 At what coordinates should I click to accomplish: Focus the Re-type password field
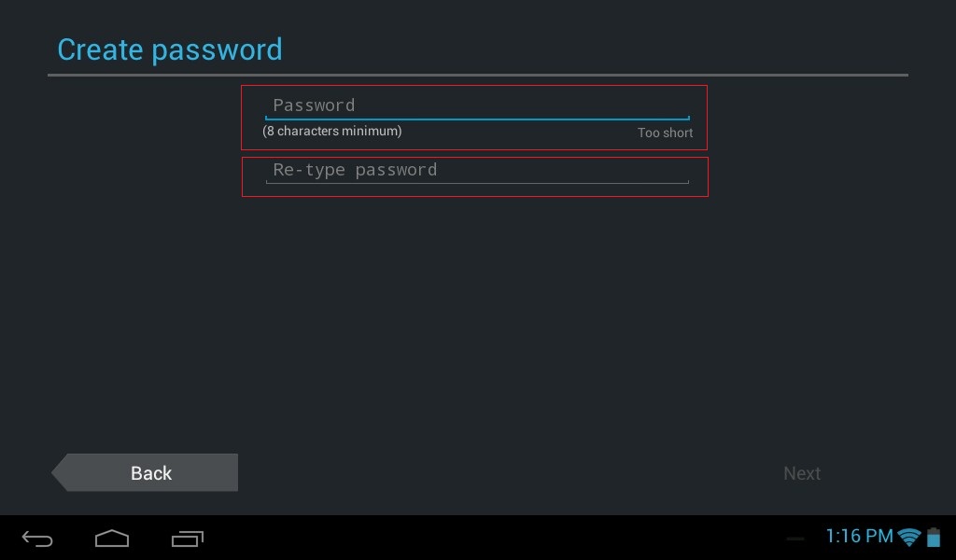point(477,171)
